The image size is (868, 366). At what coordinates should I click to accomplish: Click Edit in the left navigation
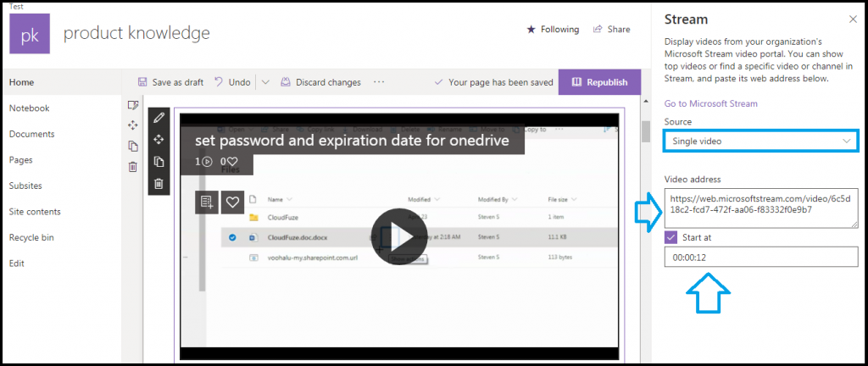coord(17,263)
